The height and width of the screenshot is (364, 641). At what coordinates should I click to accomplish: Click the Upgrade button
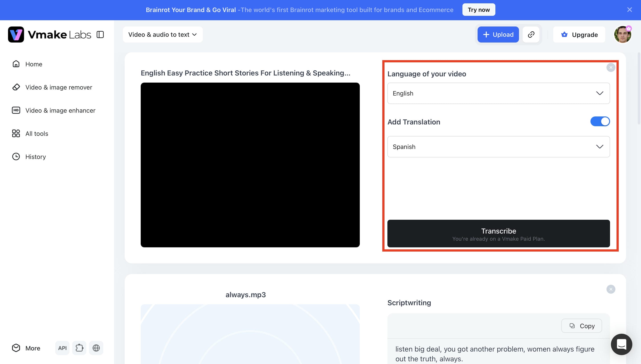579,35
